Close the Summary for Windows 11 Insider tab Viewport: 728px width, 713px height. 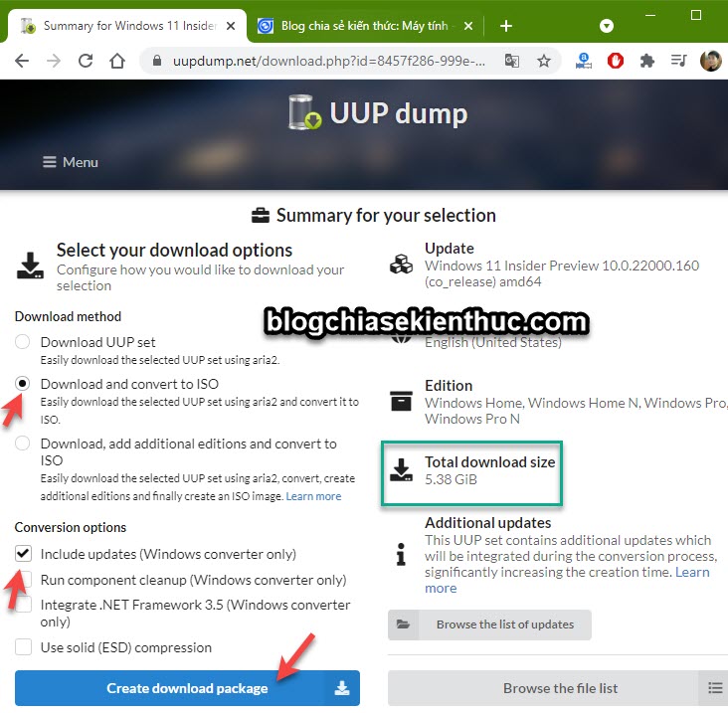231,26
